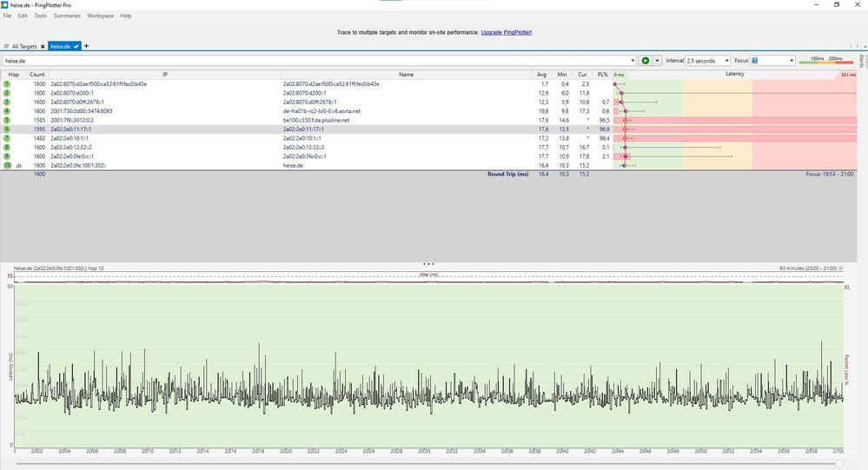
Task: Select IP 2001:730:2d00::5474:8065
Action: (x=82, y=111)
